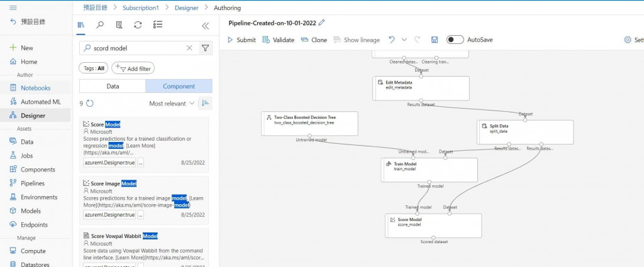Select the Two-Class Boosted Decision Tree node
644x267 pixels.
tap(309, 124)
